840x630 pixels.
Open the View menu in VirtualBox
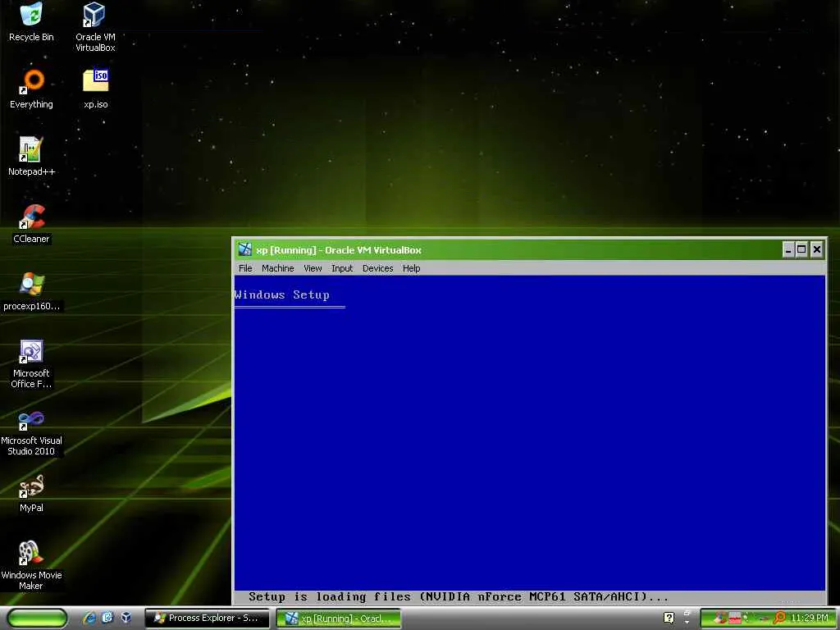pos(313,268)
